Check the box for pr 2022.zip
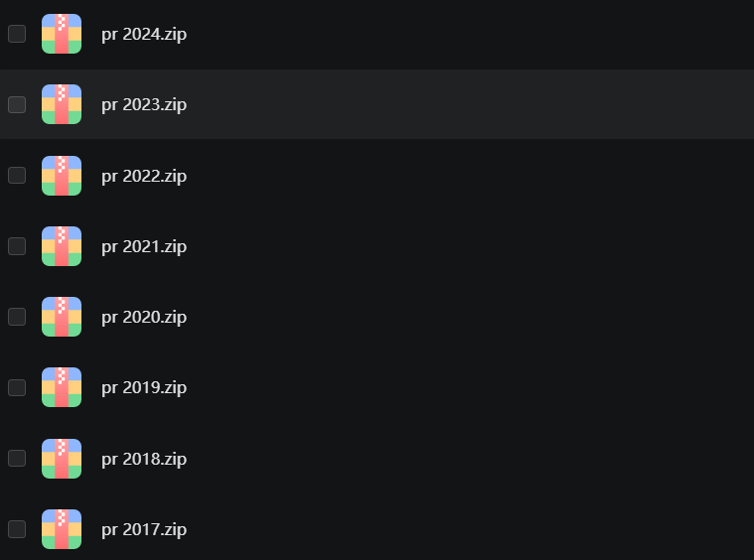Image resolution: width=754 pixels, height=560 pixels. point(17,176)
